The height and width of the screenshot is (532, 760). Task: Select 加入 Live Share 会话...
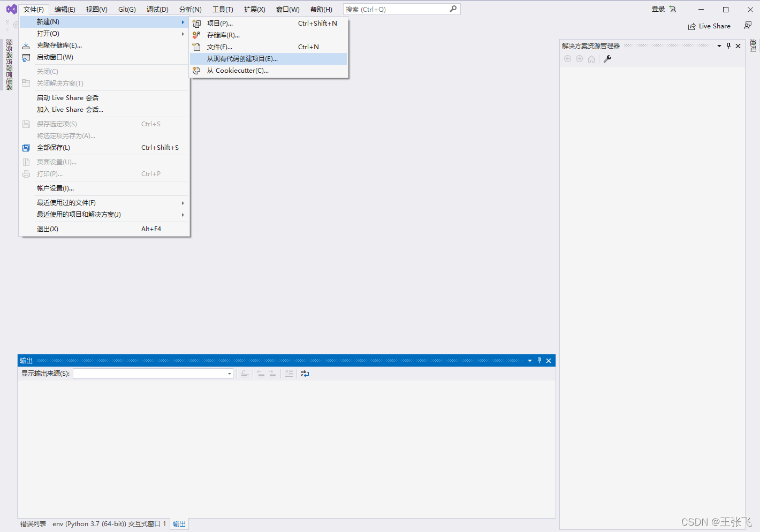(104, 110)
